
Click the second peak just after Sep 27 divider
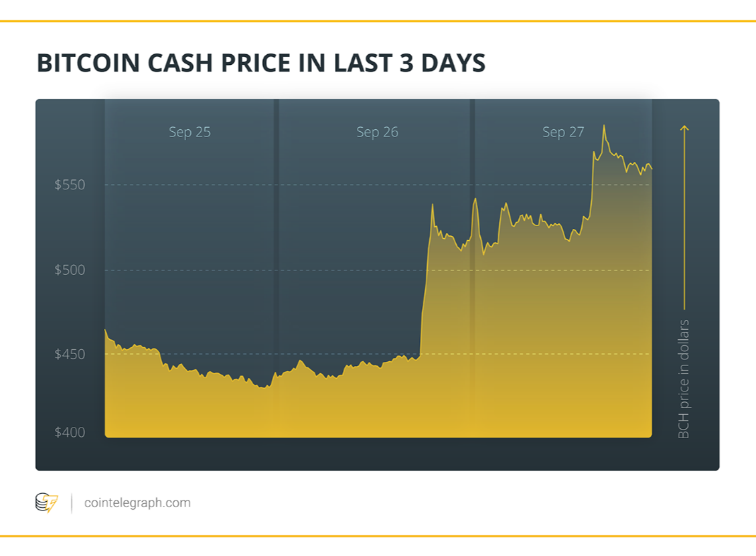475,199
